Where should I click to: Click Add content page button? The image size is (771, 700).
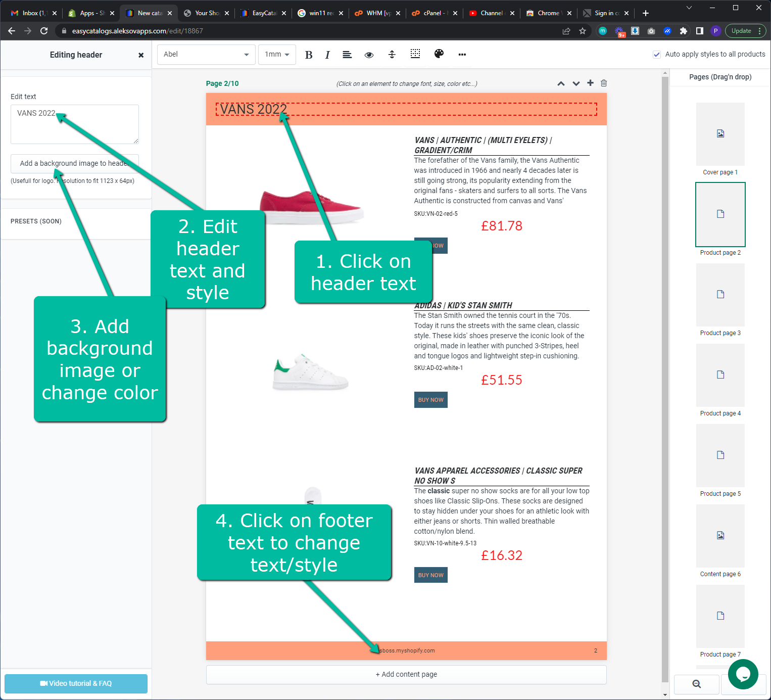pos(406,674)
